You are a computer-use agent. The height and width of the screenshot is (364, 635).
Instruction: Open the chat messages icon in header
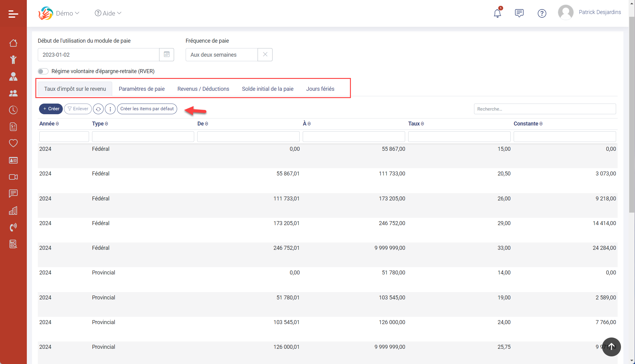519,13
